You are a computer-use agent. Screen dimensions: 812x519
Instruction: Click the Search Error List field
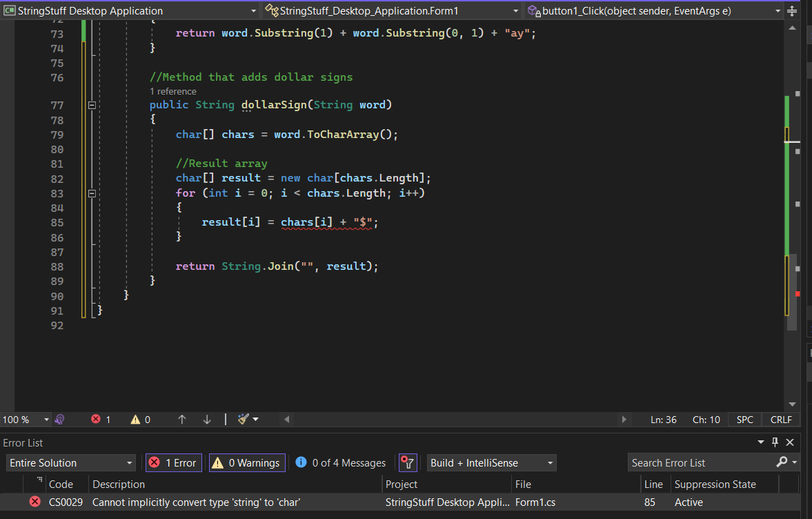pyautogui.click(x=700, y=462)
